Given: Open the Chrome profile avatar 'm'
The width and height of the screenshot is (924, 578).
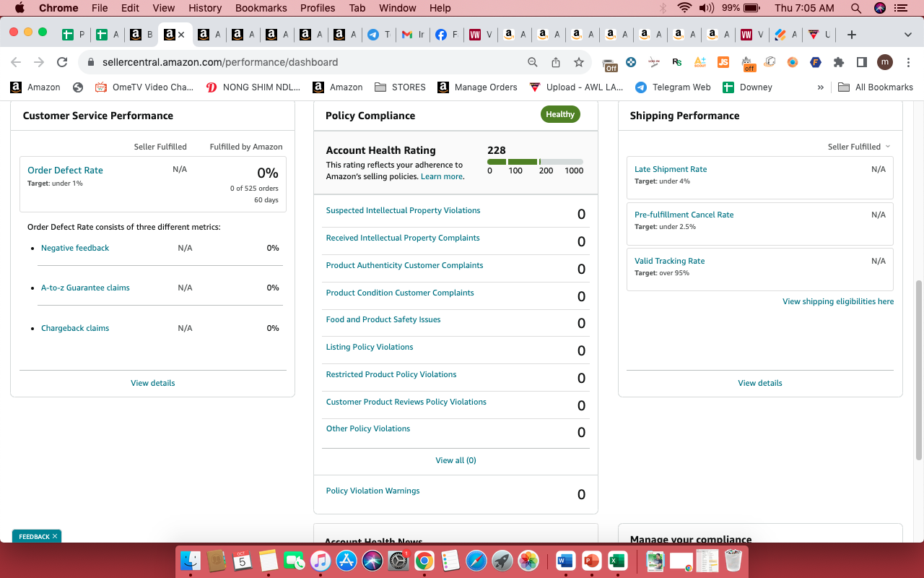Looking at the screenshot, I should (x=885, y=62).
